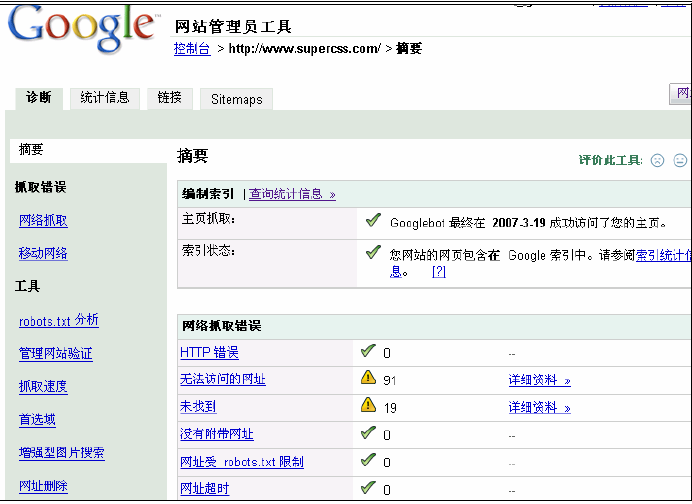Image resolution: width=692 pixels, height=504 pixels.
Task: Click the green checkmark next to 主页抓取
Action: (x=373, y=220)
